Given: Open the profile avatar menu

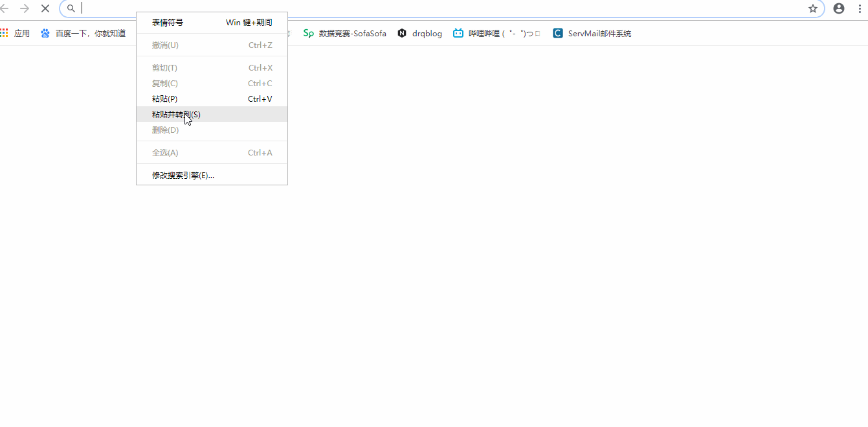Looking at the screenshot, I should 839,8.
